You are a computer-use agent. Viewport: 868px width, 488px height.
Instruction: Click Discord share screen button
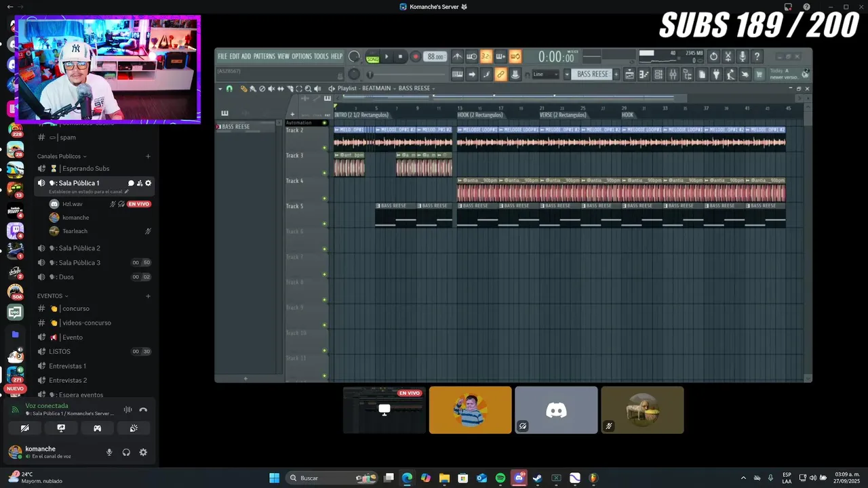pos(61,428)
